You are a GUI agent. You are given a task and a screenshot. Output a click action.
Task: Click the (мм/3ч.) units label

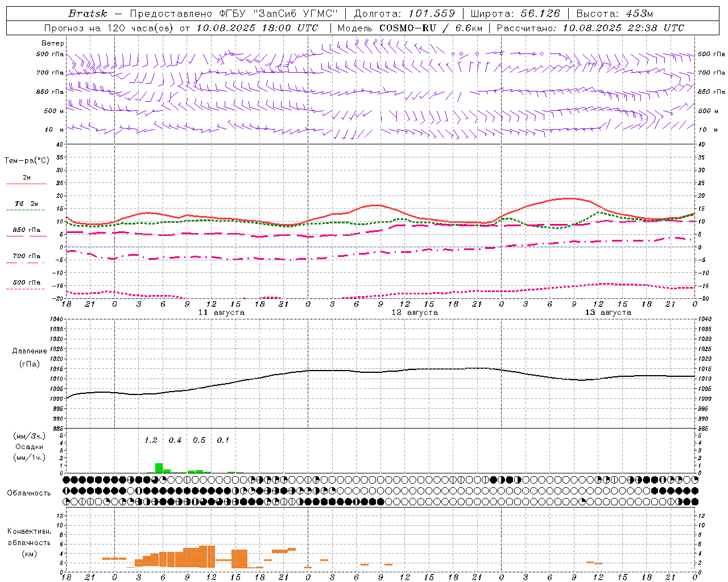(29, 436)
